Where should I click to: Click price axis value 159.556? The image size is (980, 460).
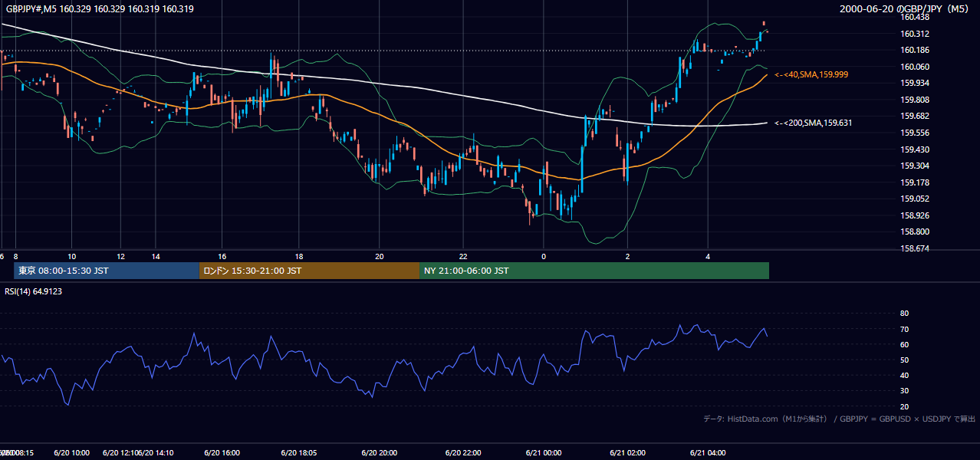[x=915, y=133]
